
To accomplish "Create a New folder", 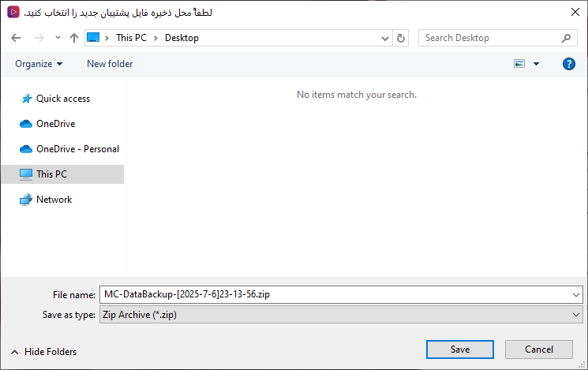I will 110,64.
